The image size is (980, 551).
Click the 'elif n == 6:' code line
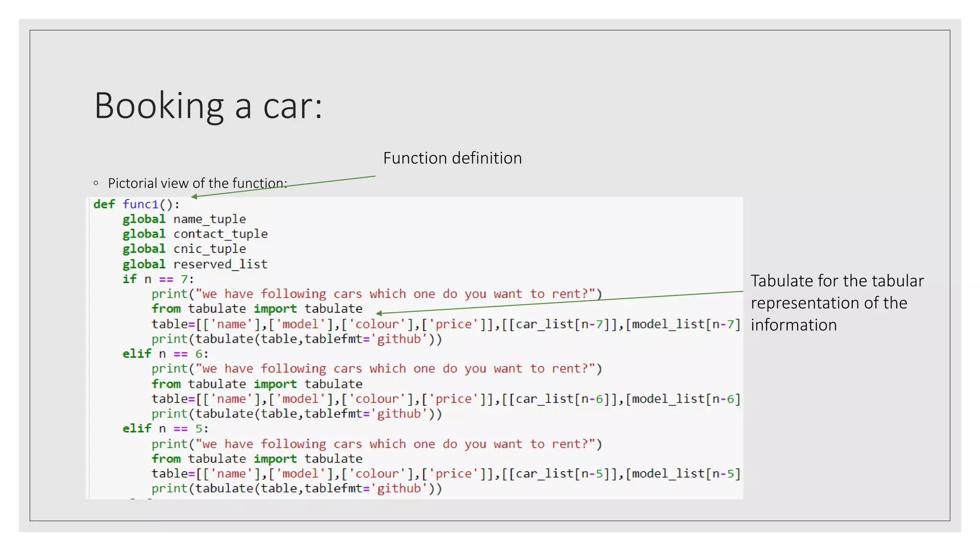pos(165,354)
